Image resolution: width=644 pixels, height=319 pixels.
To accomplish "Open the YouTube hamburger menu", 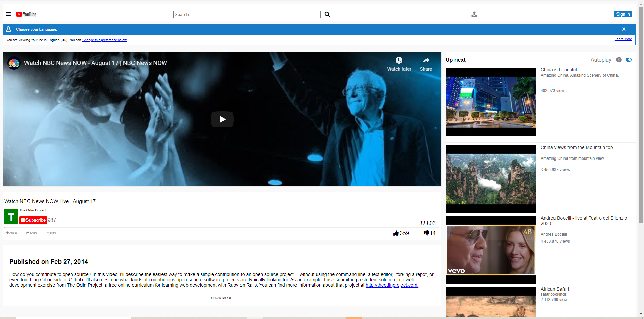I will tap(8, 14).
